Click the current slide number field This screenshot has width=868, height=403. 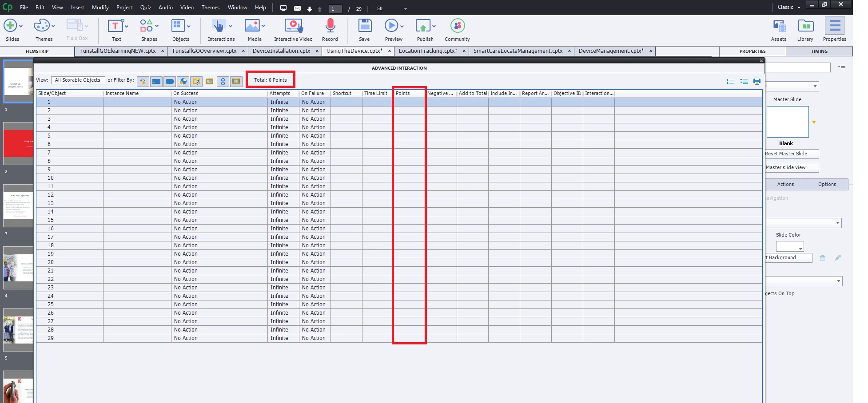[335, 9]
